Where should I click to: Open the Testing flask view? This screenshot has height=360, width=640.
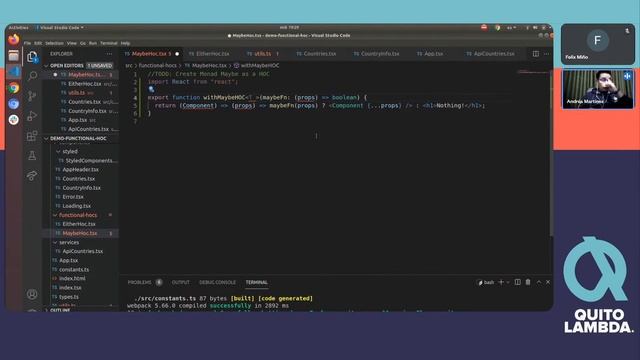[x=32, y=156]
